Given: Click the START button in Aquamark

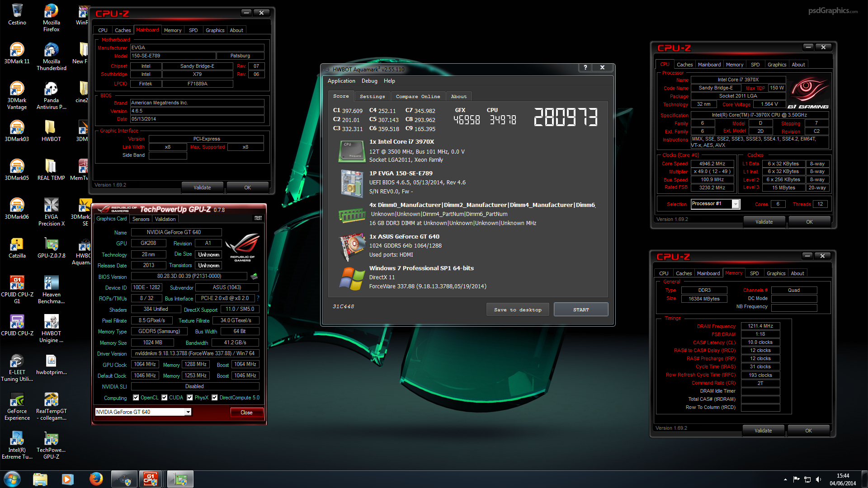Looking at the screenshot, I should tap(581, 310).
